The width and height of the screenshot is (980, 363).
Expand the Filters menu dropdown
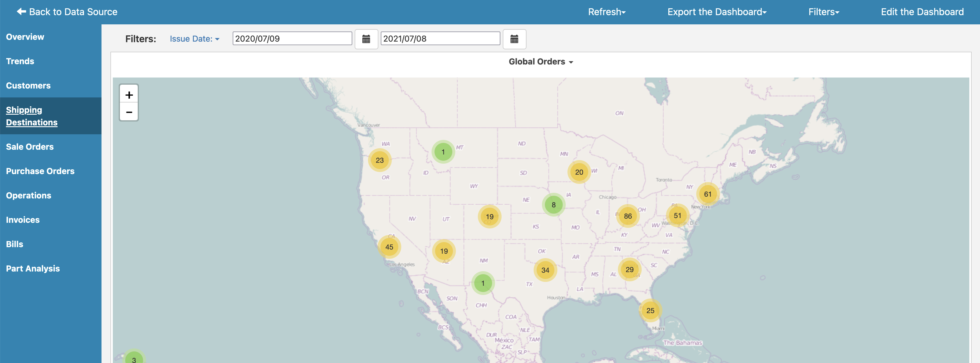point(824,11)
